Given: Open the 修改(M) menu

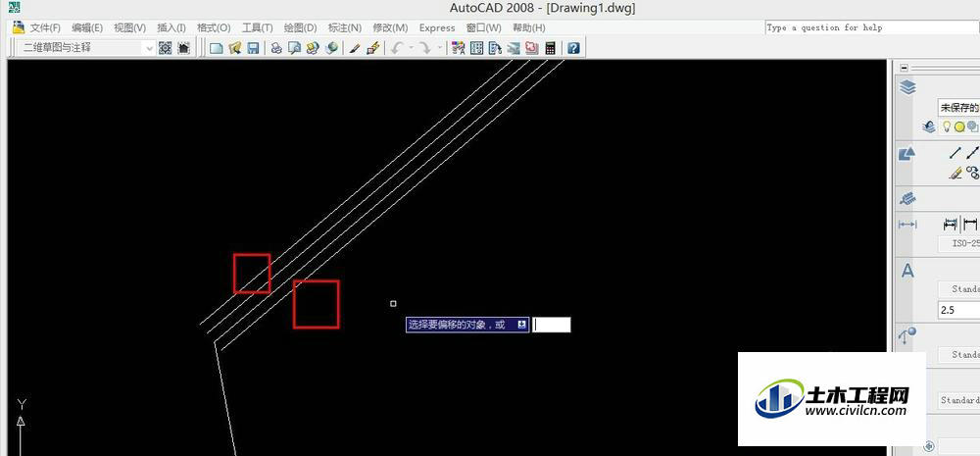Looking at the screenshot, I should click(390, 27).
